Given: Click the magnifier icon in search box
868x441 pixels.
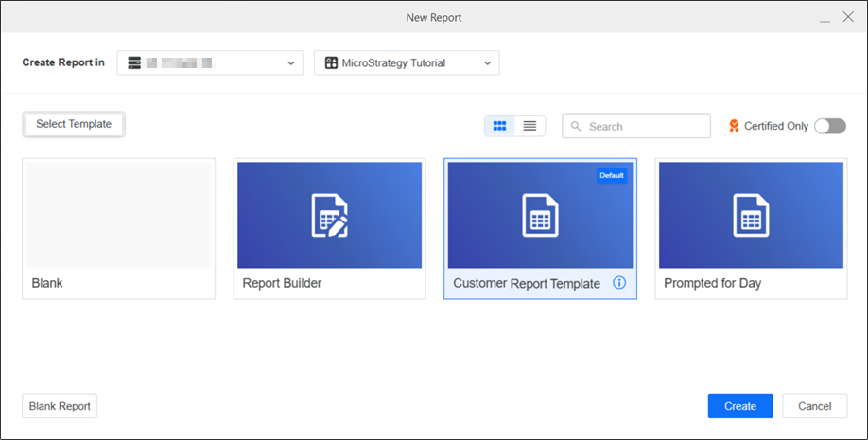Looking at the screenshot, I should 576,126.
